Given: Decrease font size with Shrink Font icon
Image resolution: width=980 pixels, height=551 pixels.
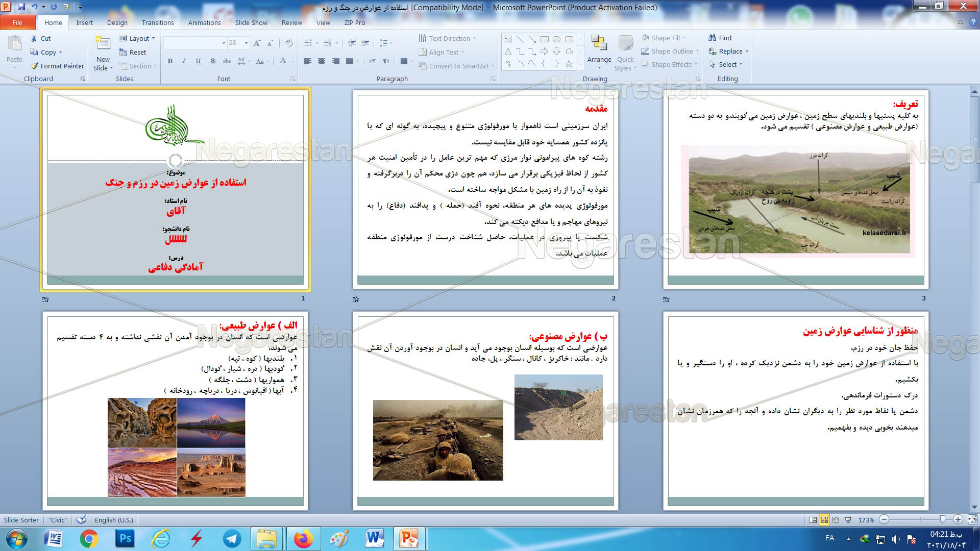Looking at the screenshot, I should click(x=270, y=43).
